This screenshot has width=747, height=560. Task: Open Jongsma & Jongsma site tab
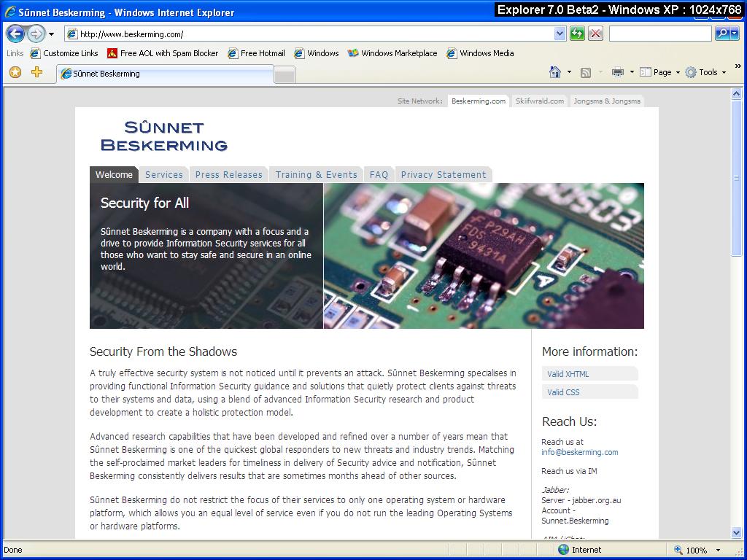(x=607, y=101)
